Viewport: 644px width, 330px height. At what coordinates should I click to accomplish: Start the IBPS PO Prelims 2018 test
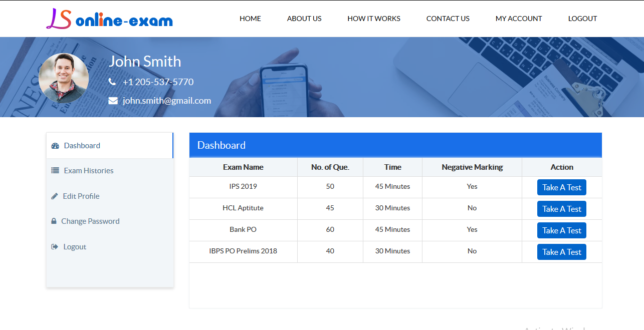click(562, 252)
